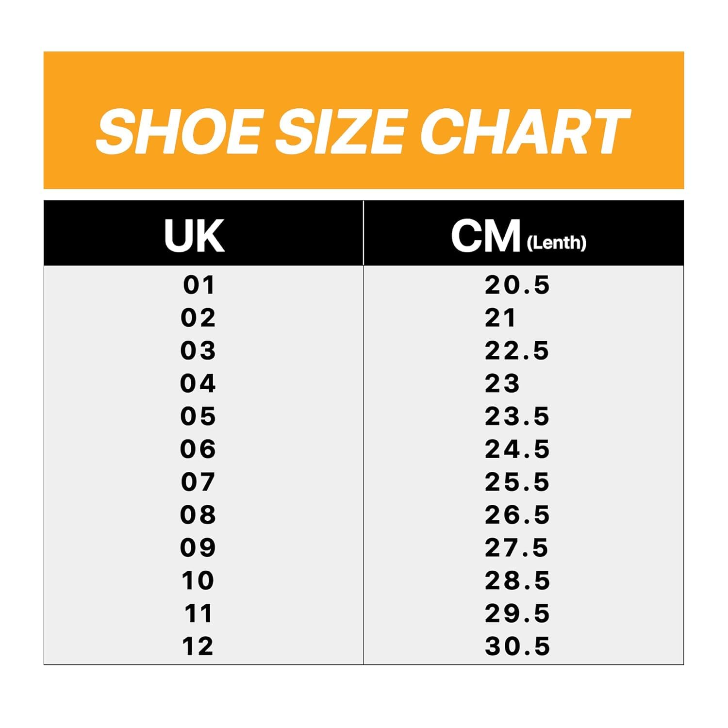Image resolution: width=728 pixels, height=728 pixels.
Task: Pick UK size 09 from the chart
Action: pos(198,548)
